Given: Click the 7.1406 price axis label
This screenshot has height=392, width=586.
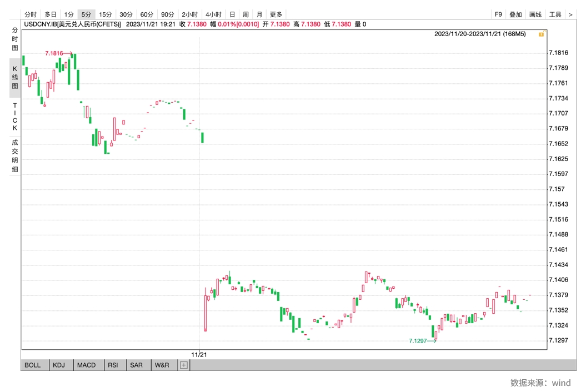Looking at the screenshot, I should [x=558, y=279].
